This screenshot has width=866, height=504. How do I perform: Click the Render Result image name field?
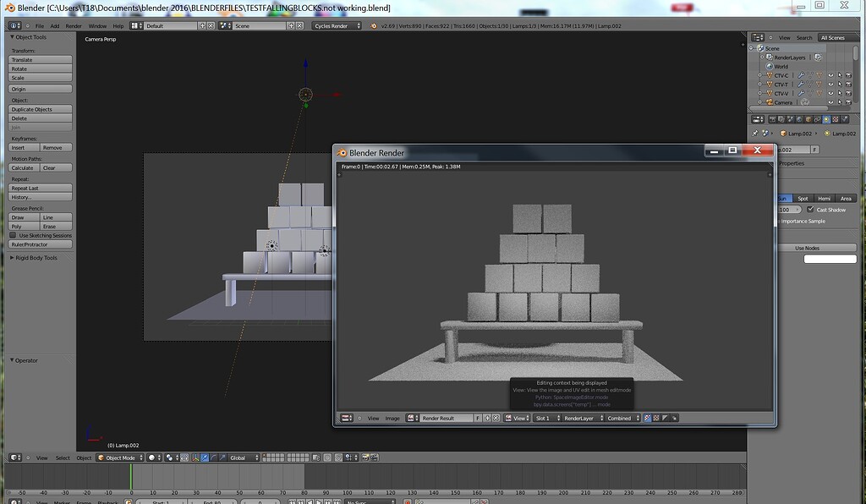click(447, 419)
